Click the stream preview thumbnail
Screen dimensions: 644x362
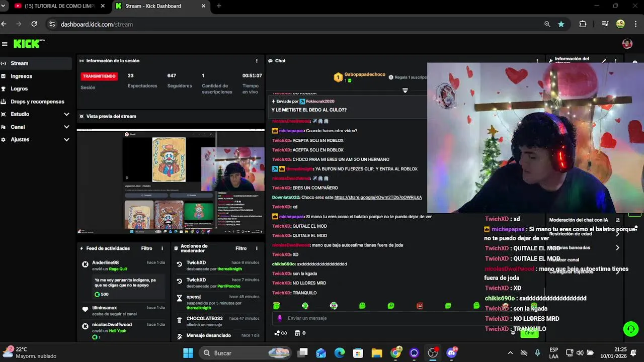171,182
